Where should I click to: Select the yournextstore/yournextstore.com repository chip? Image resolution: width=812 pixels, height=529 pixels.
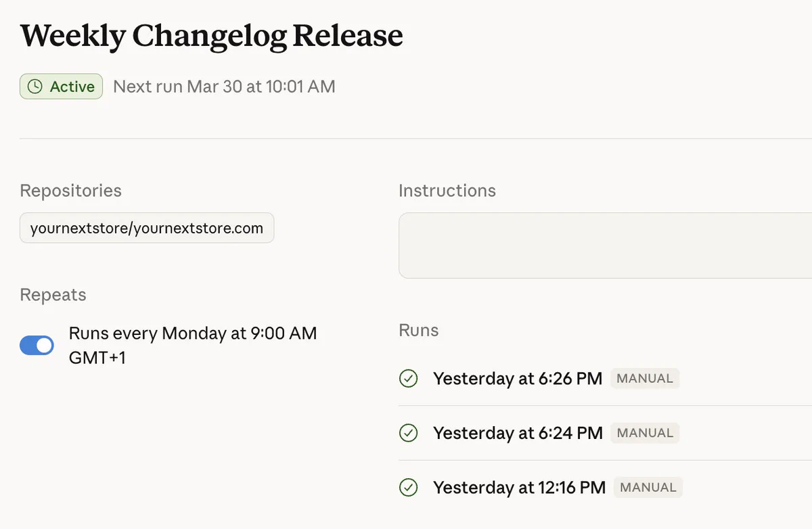tap(147, 228)
